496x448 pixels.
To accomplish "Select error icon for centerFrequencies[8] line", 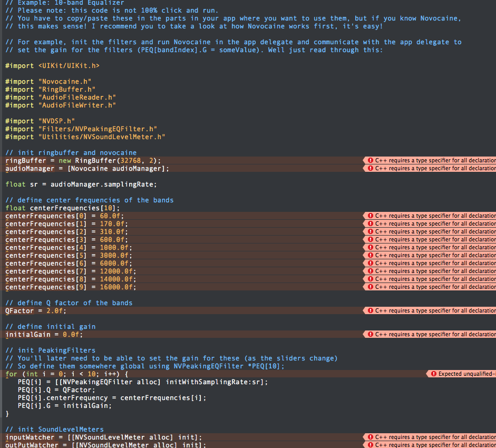I will (371, 279).
